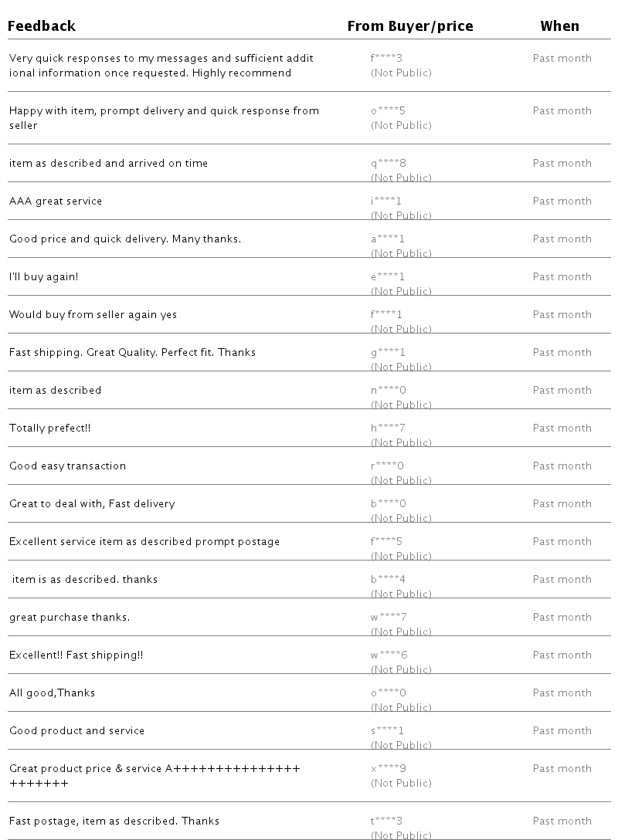The image size is (618, 840).
Task: Select the "All good,Thanks" feedback comment
Action: 52,693
